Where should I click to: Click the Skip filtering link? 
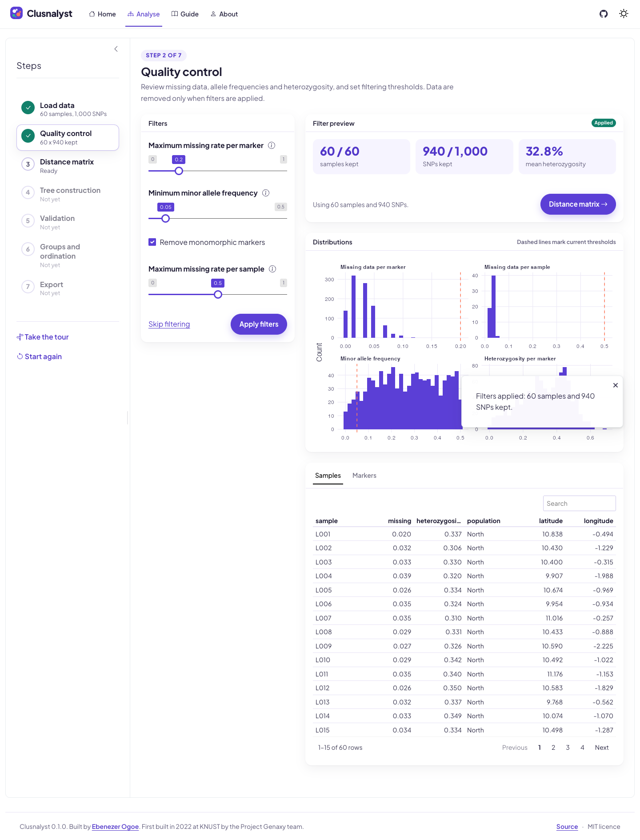[x=169, y=324]
